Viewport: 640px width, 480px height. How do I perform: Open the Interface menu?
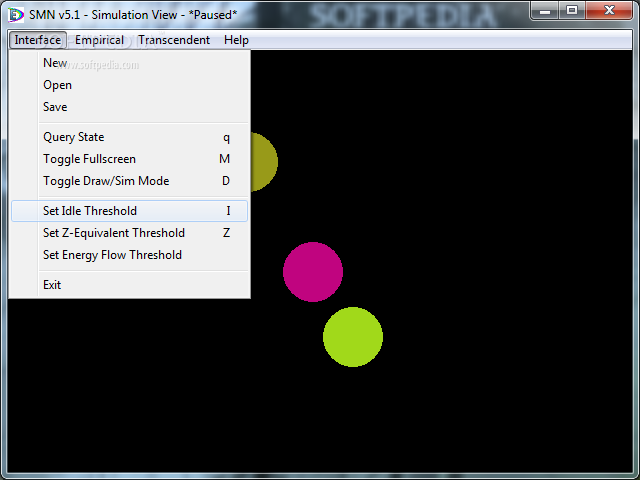38,40
